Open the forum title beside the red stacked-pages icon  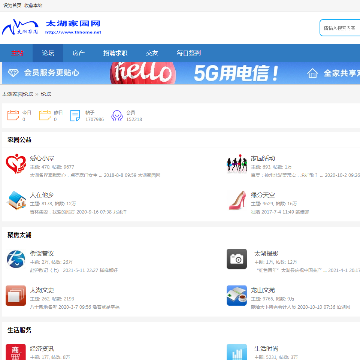[x=42, y=290]
